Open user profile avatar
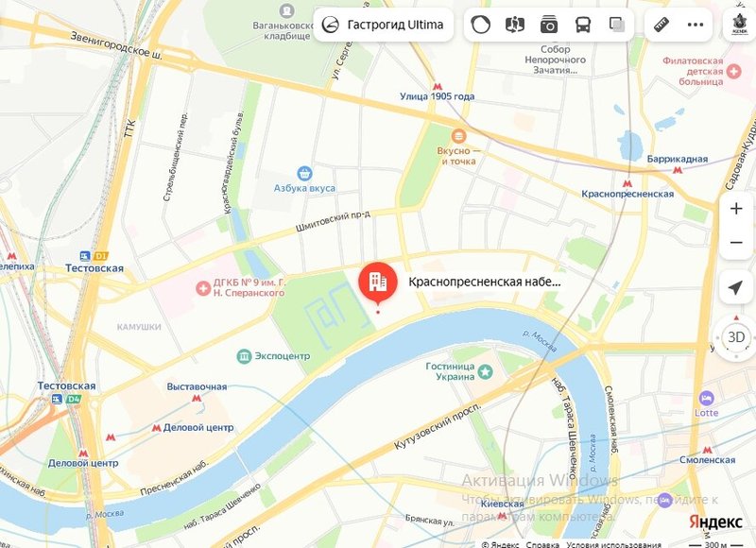This screenshot has height=548, width=756. (740, 25)
